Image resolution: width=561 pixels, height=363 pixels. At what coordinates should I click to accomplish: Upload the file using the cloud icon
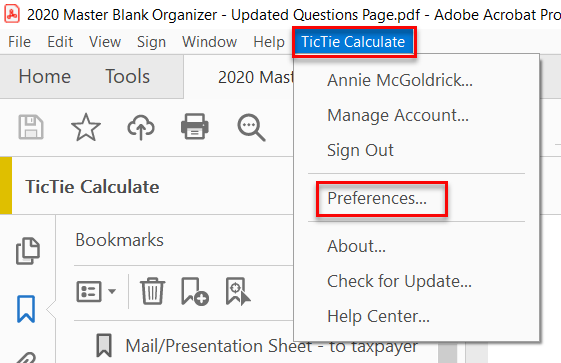tap(141, 127)
